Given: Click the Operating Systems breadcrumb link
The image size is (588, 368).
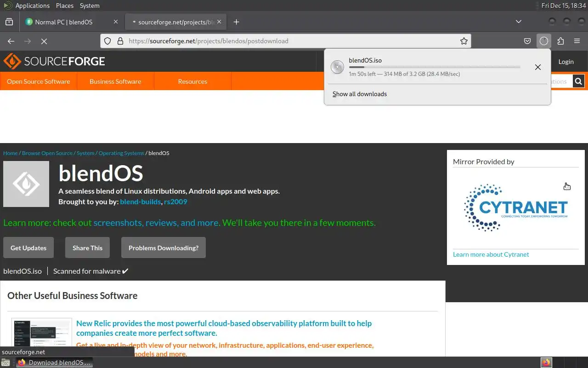Looking at the screenshot, I should coord(121,153).
